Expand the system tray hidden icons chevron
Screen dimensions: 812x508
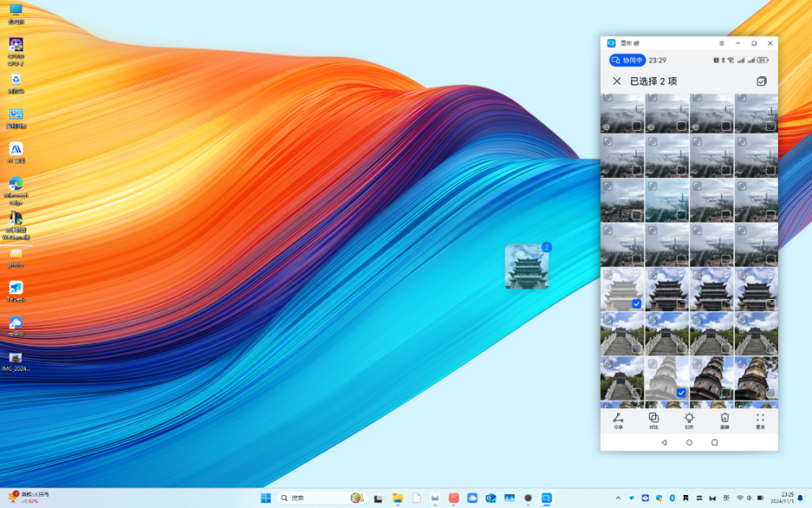point(618,497)
